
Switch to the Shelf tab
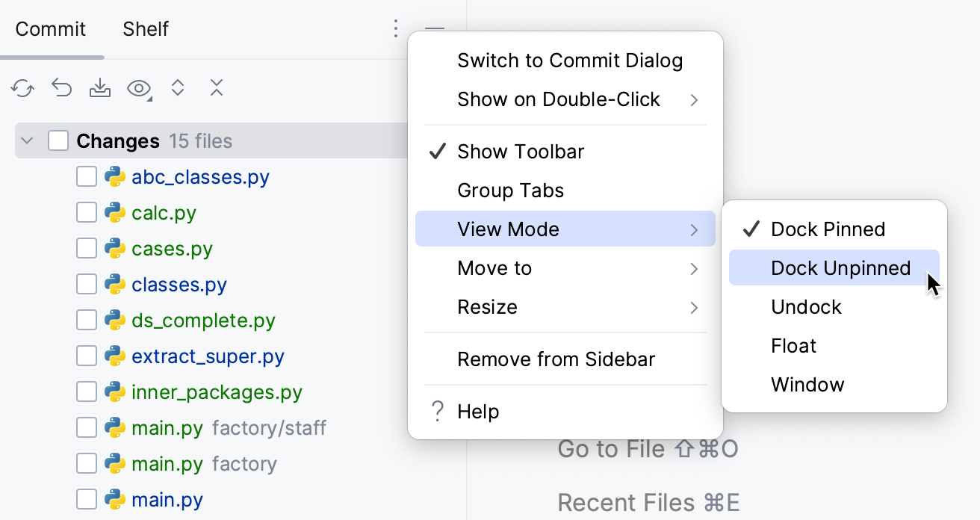(145, 28)
